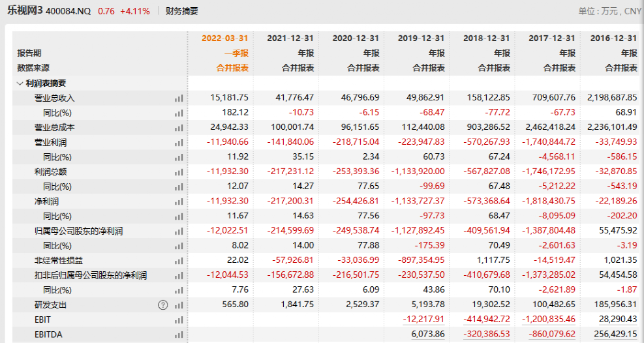This screenshot has width=644, height=343.
Task: Click the deducted net profit value -156,672.88
Action: 290,275
